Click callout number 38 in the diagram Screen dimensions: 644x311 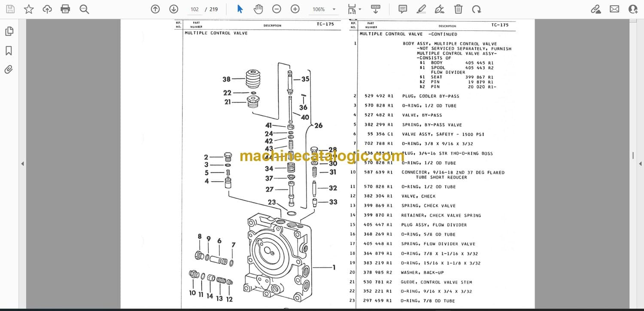[226, 79]
